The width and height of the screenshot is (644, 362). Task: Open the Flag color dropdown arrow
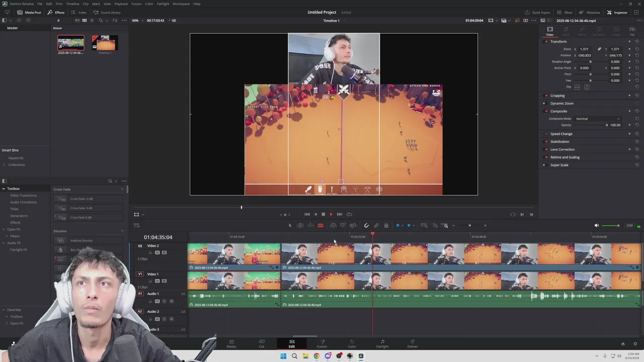coord(402,225)
